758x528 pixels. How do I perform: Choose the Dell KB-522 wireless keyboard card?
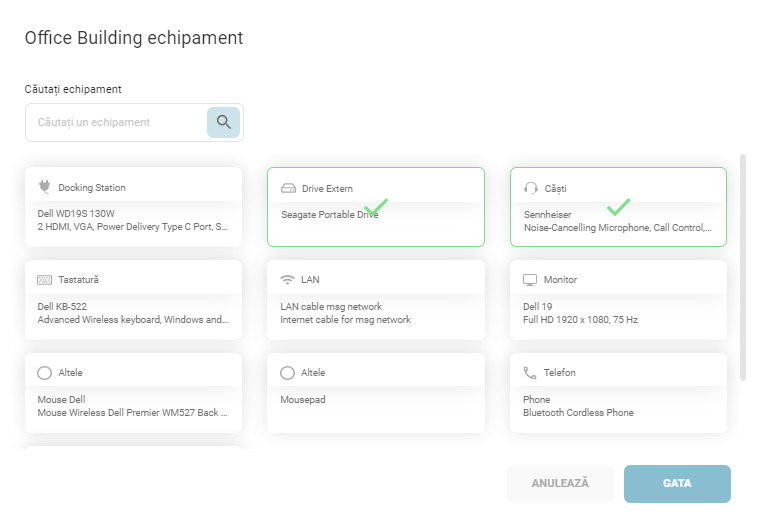[x=133, y=313]
